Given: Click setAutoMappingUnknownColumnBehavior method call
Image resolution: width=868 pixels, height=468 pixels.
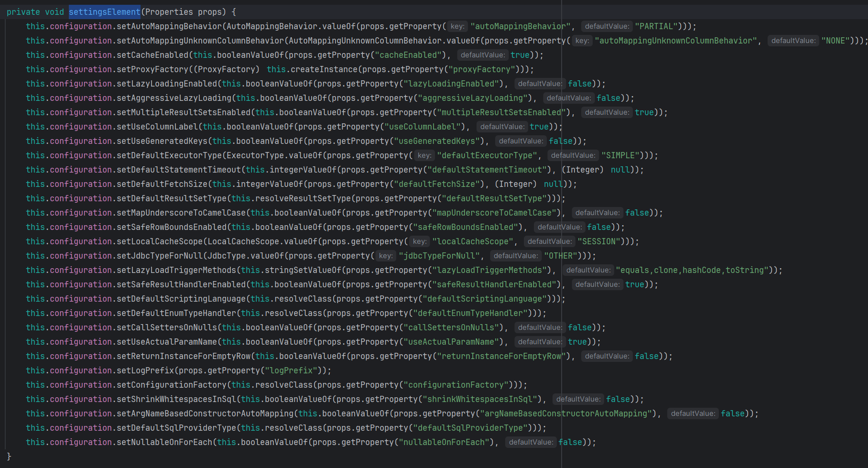Looking at the screenshot, I should click(x=200, y=41).
